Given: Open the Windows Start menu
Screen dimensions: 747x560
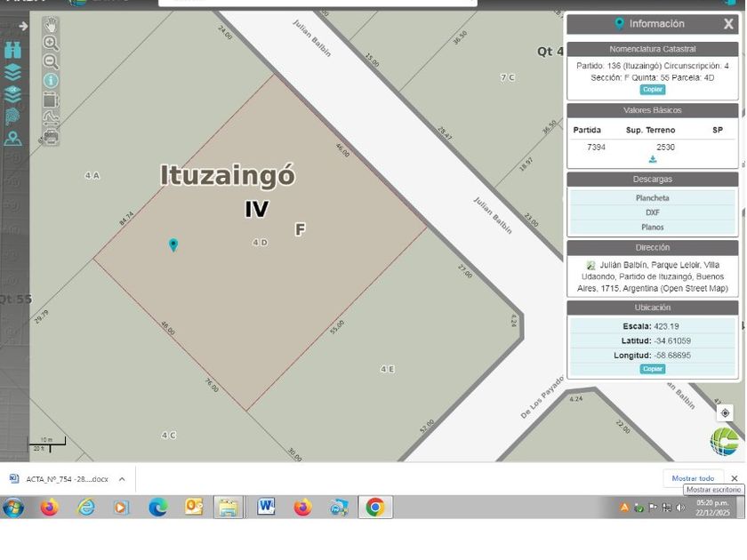Looking at the screenshot, I should pyautogui.click(x=13, y=508).
